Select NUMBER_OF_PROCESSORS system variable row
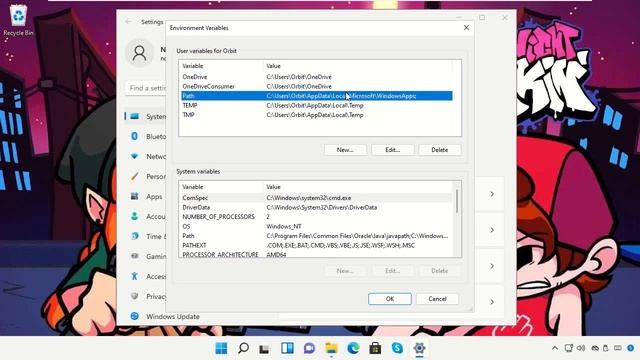 coord(317,217)
